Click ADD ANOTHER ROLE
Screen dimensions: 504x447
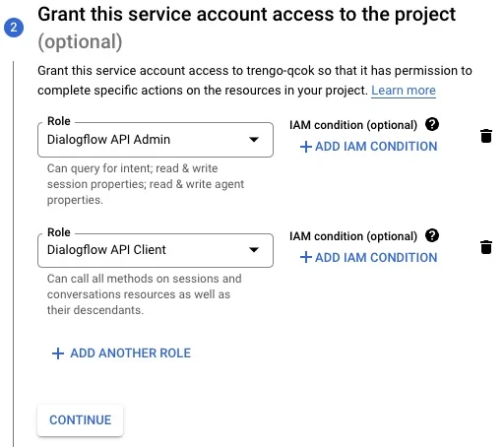click(121, 353)
